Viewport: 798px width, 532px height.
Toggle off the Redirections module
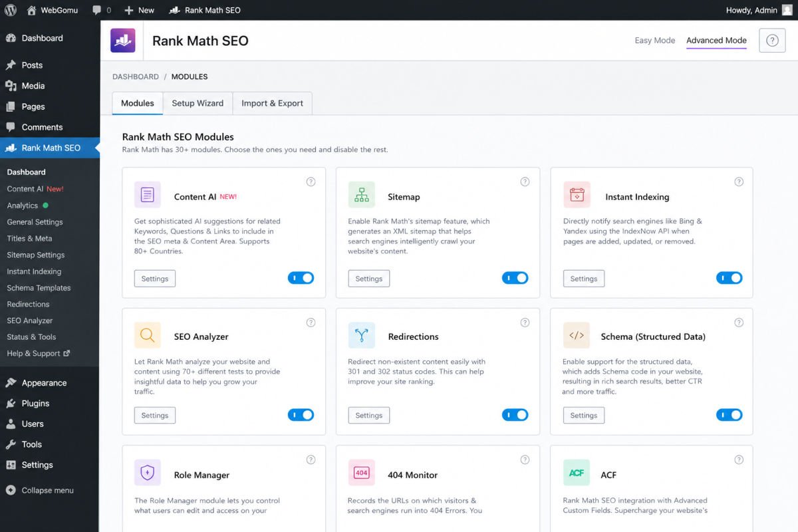coord(515,415)
